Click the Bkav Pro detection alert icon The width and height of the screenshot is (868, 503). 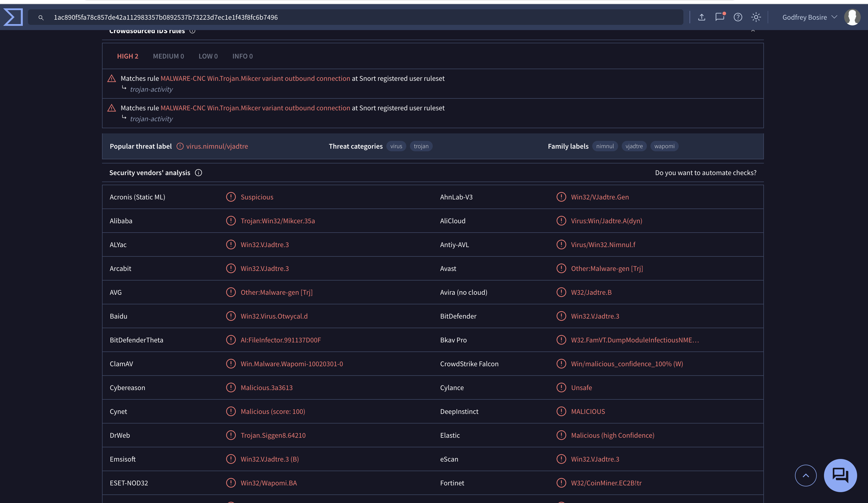coord(561,340)
